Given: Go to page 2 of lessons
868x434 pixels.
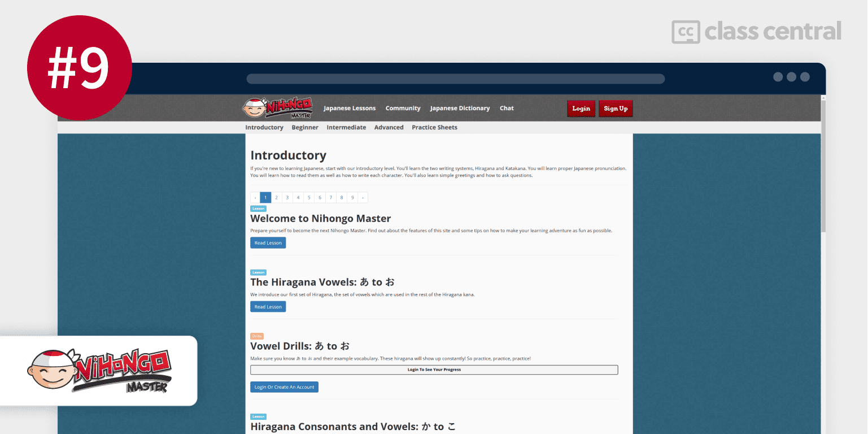Looking at the screenshot, I should [276, 198].
